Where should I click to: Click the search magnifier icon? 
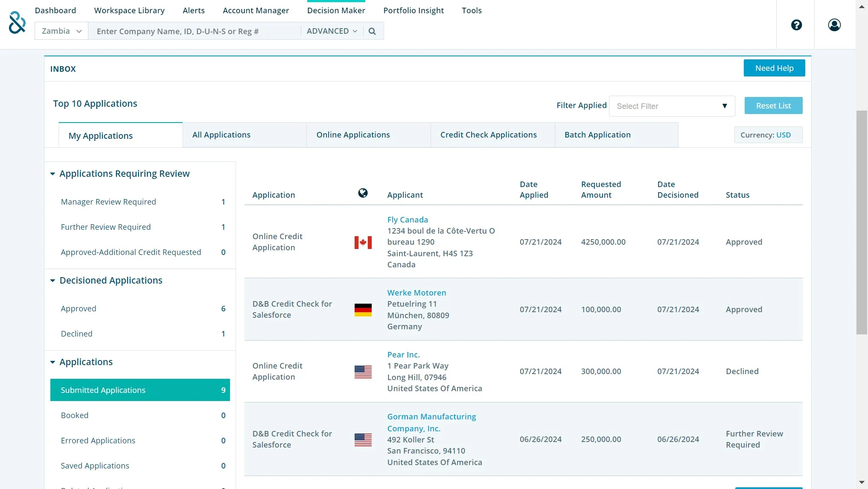[x=372, y=31]
